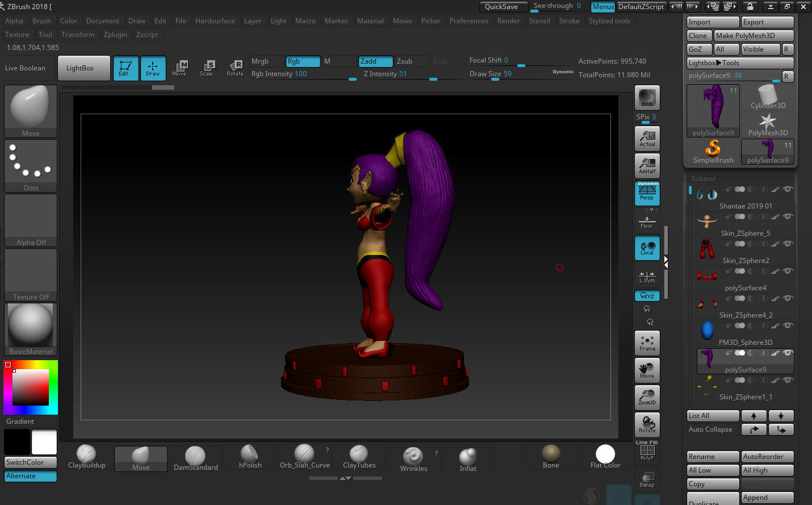Click the AAHalf view icon
The height and width of the screenshot is (505, 812).
(647, 166)
